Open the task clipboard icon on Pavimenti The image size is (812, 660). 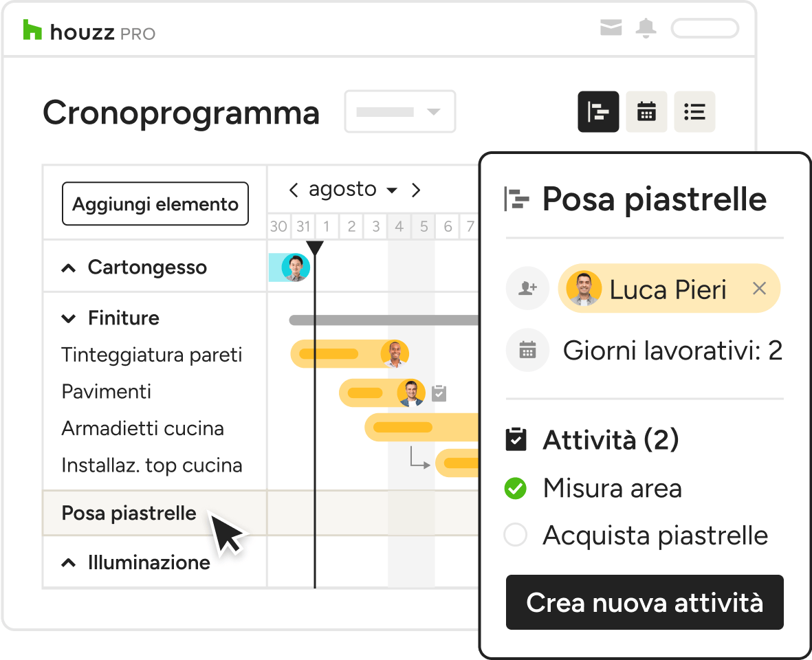coord(439,393)
